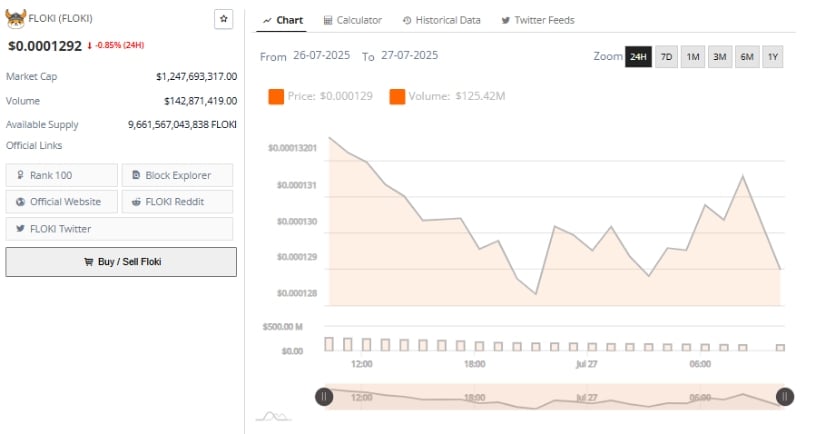Click the red 24H down arrow icon
This screenshot has height=434, width=825.
click(89, 46)
